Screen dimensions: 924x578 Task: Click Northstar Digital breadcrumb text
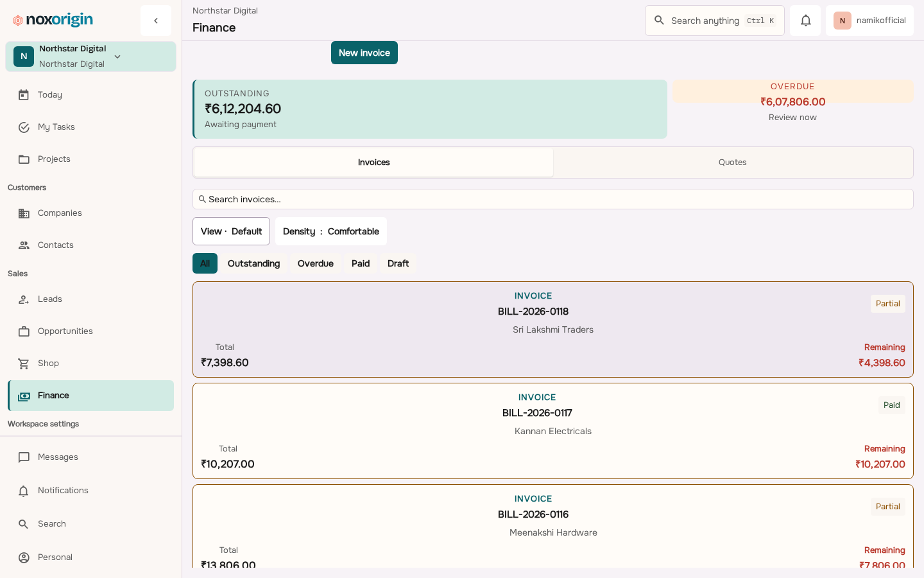pos(225,11)
